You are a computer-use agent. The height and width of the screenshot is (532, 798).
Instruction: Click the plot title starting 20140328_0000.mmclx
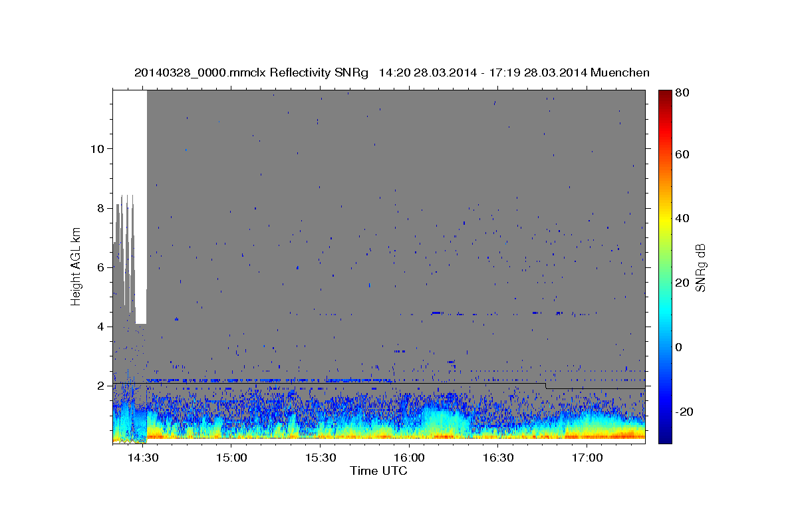pyautogui.click(x=392, y=72)
